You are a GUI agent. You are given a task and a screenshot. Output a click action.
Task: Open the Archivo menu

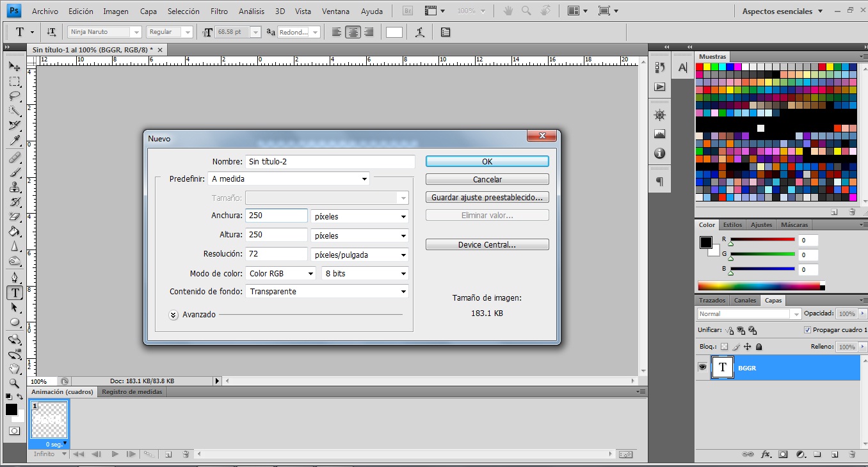click(45, 12)
